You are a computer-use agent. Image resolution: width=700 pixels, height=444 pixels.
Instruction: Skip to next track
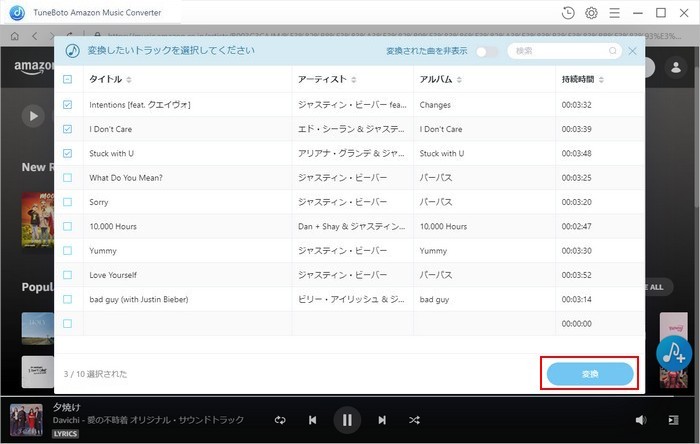[x=382, y=420]
